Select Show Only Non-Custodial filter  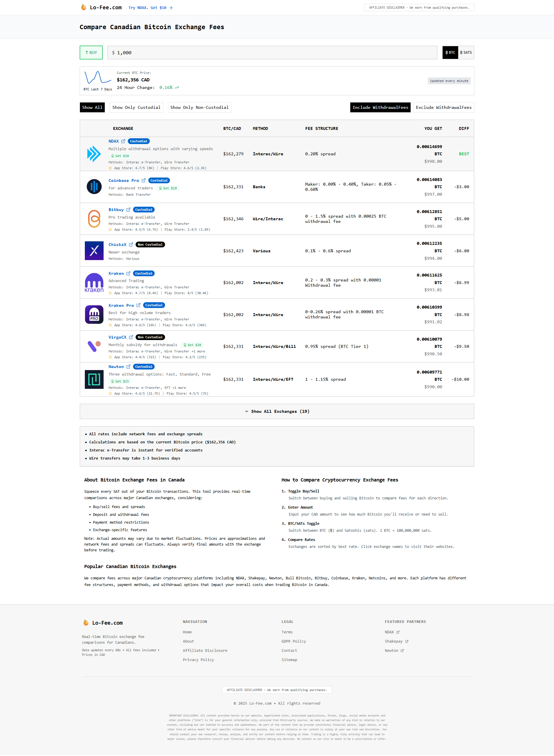click(200, 107)
